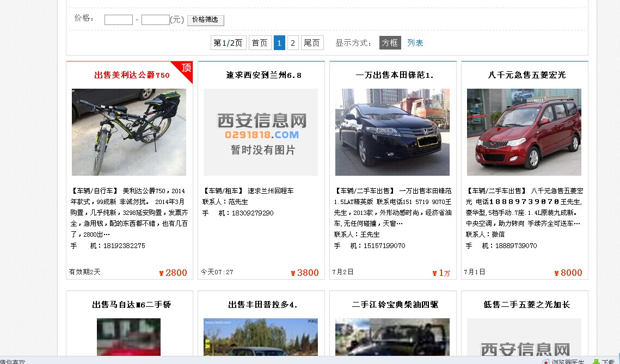Click the maximum price input field
The image size is (620, 364).
(156, 20)
